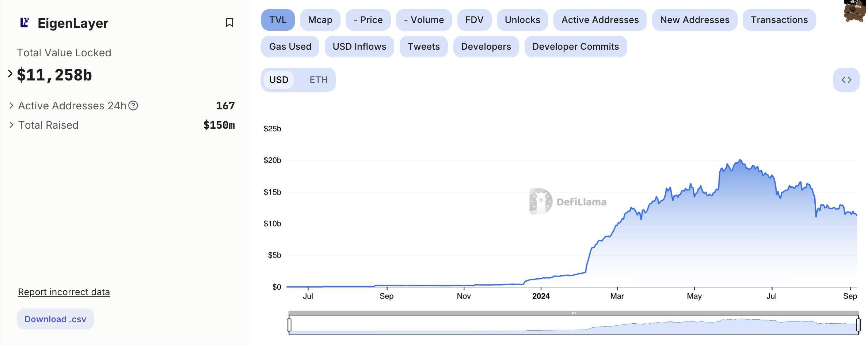Toggle the Volume chart metric
This screenshot has height=346, width=868.
[424, 20]
